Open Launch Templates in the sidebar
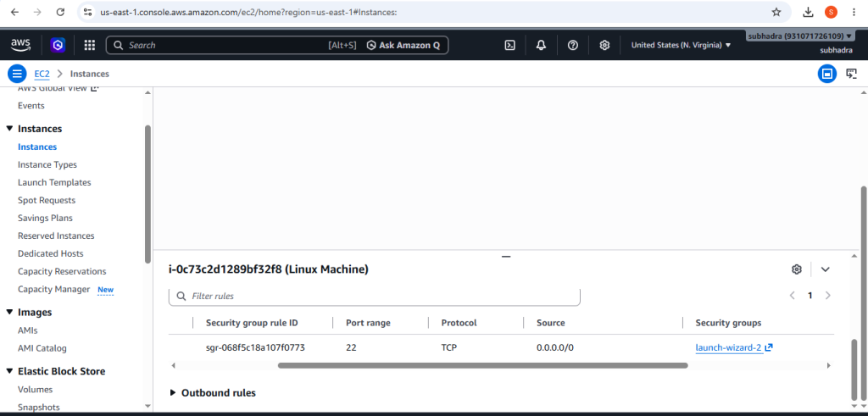Viewport: 868px width, 416px height. 54,182
